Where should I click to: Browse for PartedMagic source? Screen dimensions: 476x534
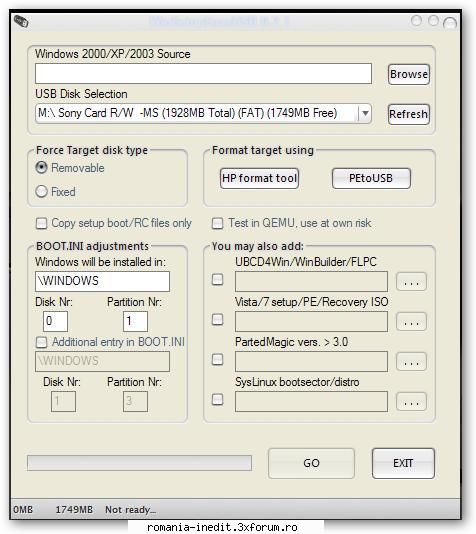tap(411, 361)
